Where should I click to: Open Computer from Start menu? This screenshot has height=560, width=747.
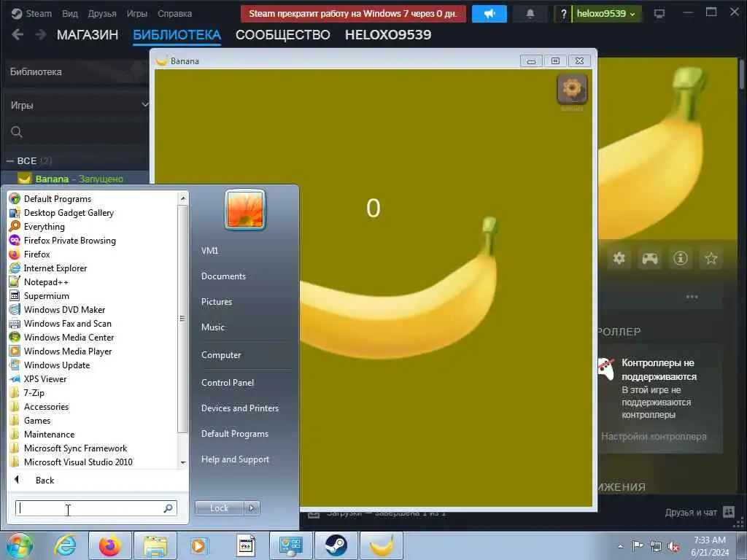(x=220, y=355)
